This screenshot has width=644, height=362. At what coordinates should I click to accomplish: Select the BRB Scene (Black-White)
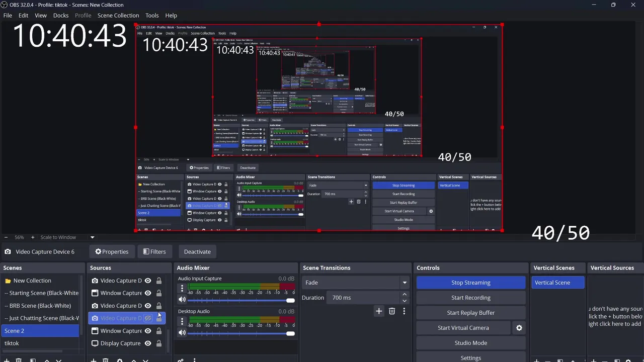click(40, 306)
